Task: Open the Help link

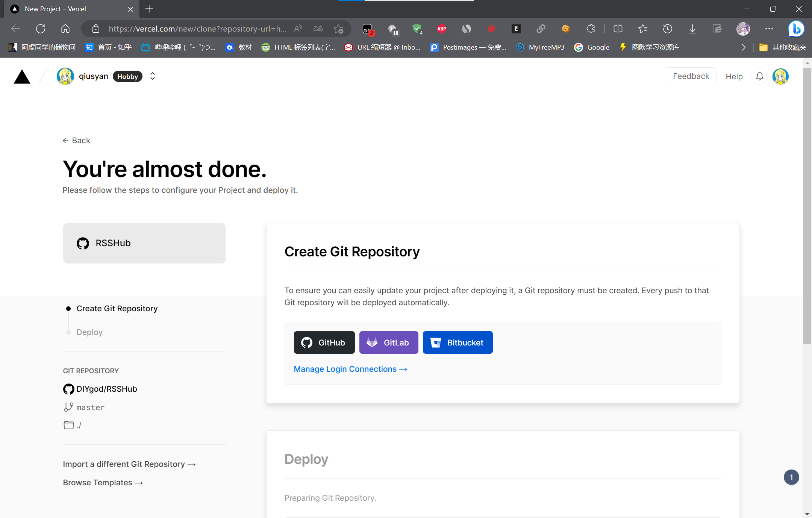Action: click(x=734, y=76)
